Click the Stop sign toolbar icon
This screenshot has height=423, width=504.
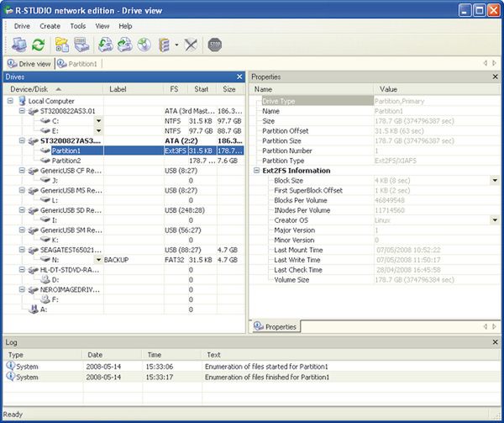(x=215, y=45)
